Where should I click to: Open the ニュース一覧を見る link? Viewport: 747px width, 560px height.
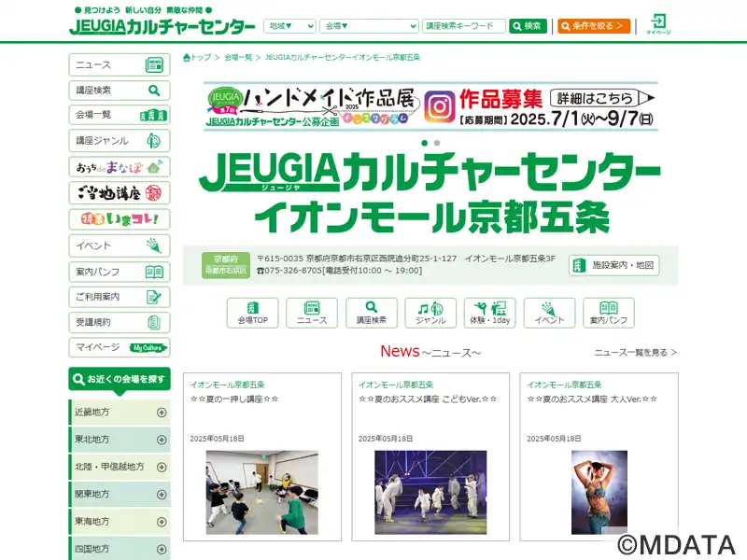point(636,353)
